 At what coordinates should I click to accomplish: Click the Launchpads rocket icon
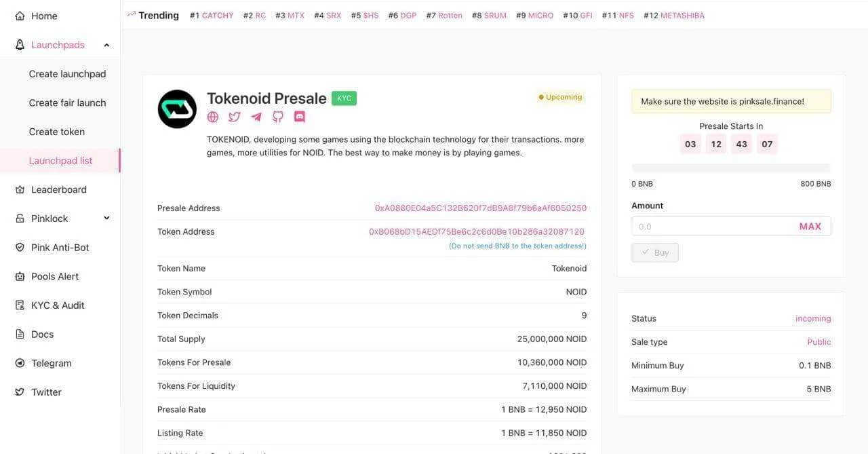pyautogui.click(x=20, y=45)
